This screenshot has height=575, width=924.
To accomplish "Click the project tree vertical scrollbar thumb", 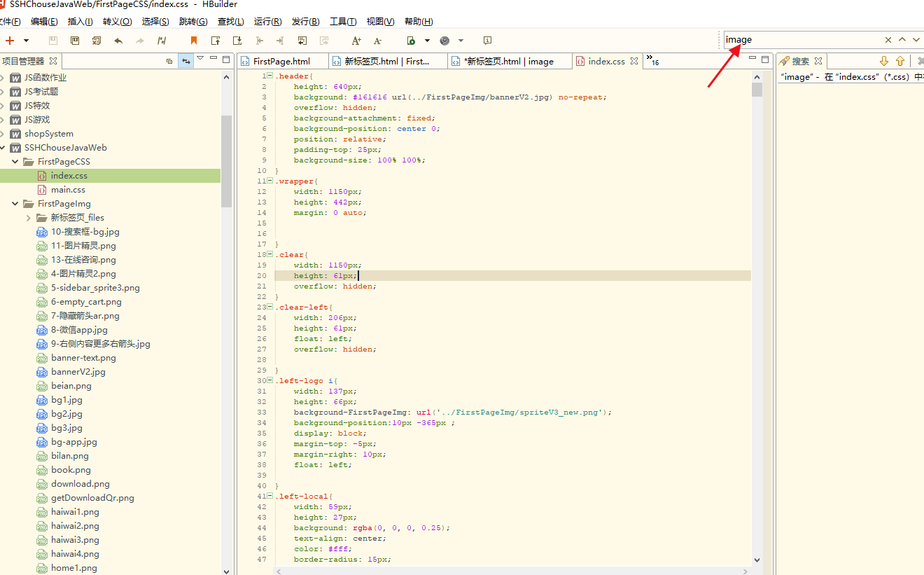I will click(226, 161).
